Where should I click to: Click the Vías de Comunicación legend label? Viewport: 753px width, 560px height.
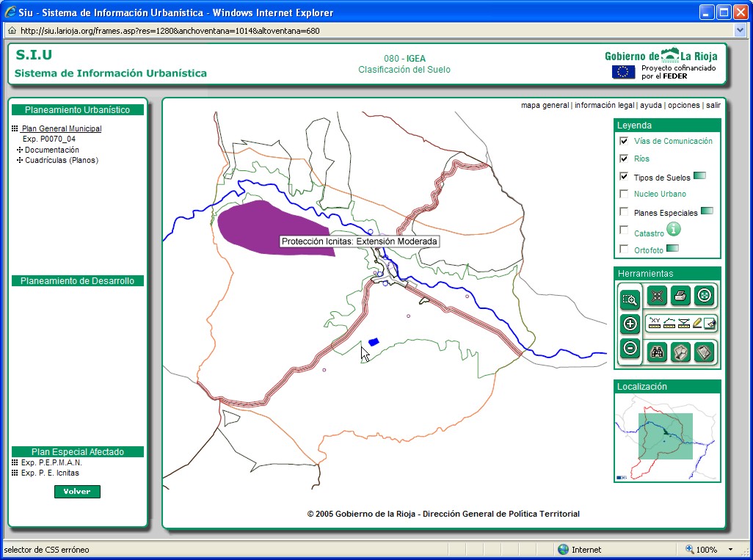673,141
